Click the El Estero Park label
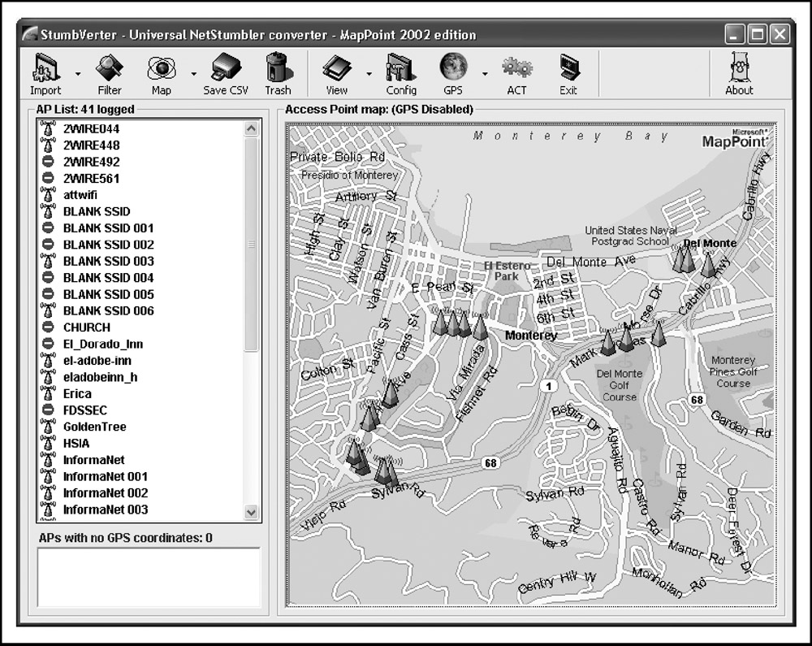This screenshot has height=646, width=812. pyautogui.click(x=507, y=271)
